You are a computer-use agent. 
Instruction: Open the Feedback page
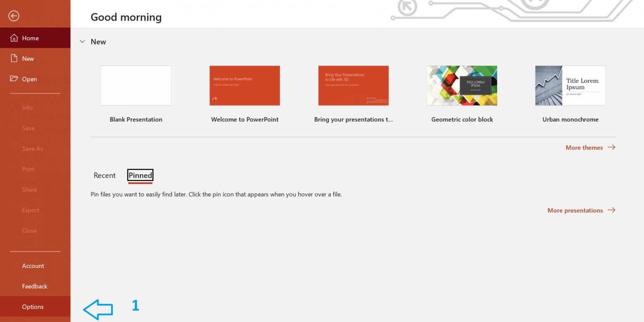[34, 286]
